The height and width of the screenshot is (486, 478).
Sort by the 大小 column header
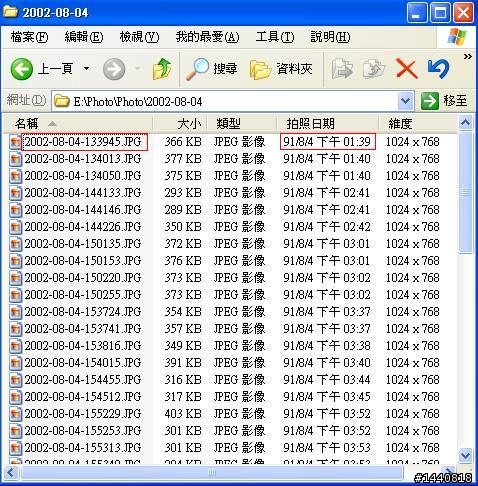180,124
